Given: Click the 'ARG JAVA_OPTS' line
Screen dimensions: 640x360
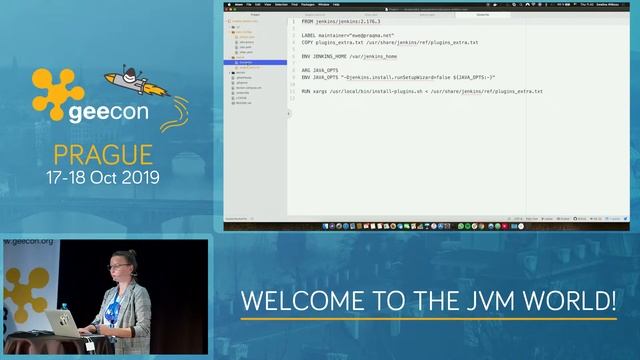Looking at the screenshot, I should (x=320, y=70).
